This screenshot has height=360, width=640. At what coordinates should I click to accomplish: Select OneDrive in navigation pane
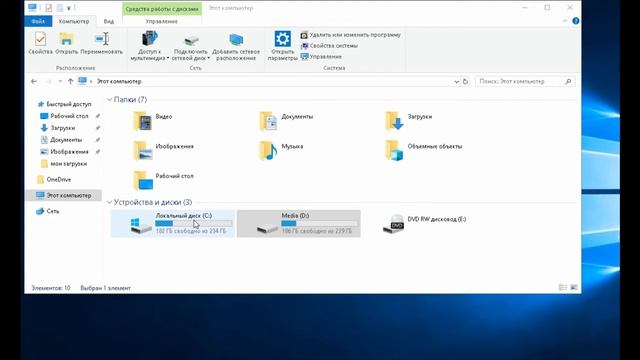(54, 179)
